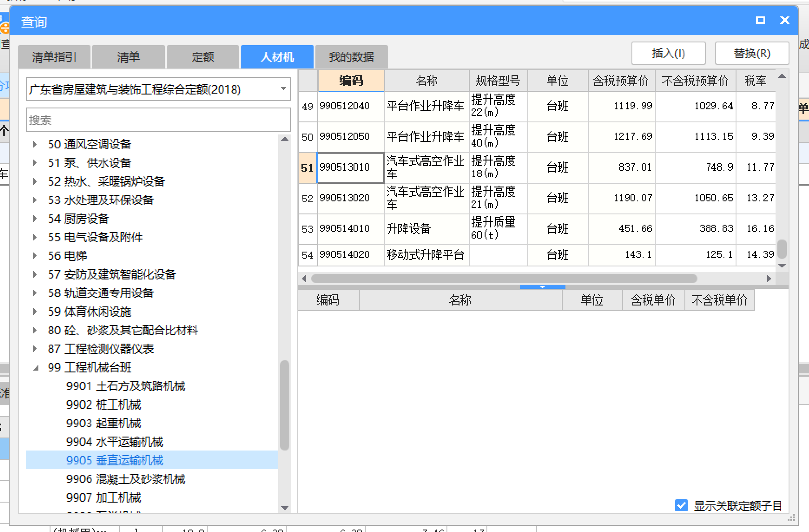809x532 pixels.
Task: Select 9902 桩工机械 in the tree
Action: (103, 405)
